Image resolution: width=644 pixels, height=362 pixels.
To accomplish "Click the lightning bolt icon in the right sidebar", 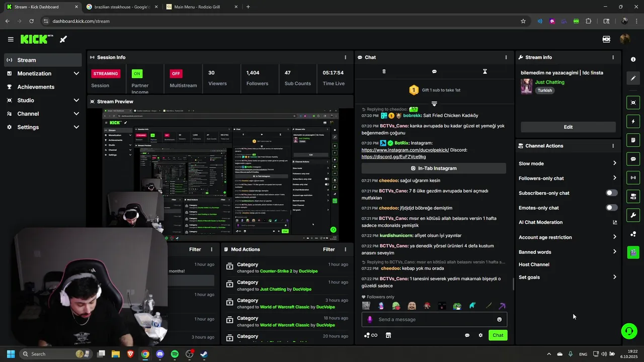I will tap(633, 121).
